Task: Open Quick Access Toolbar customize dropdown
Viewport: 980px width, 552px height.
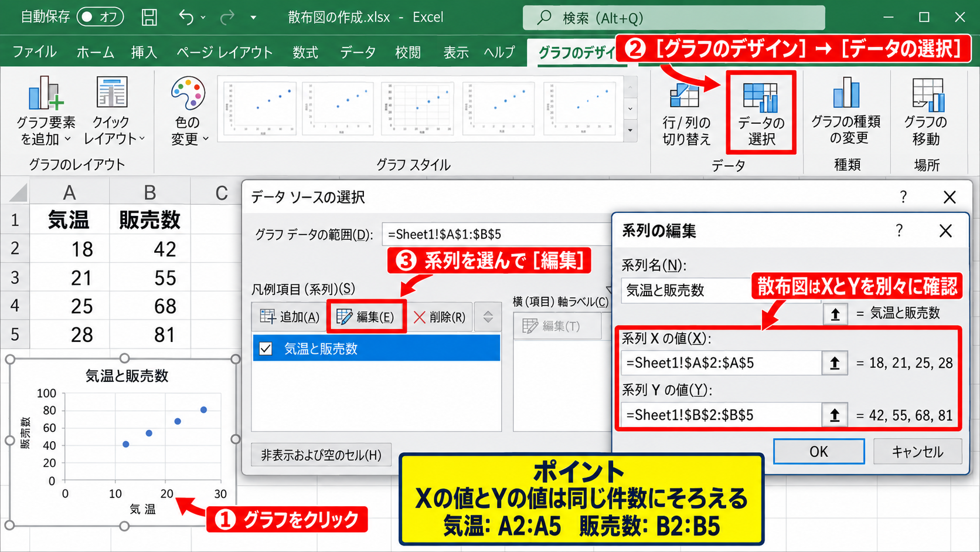Action: pos(253,18)
